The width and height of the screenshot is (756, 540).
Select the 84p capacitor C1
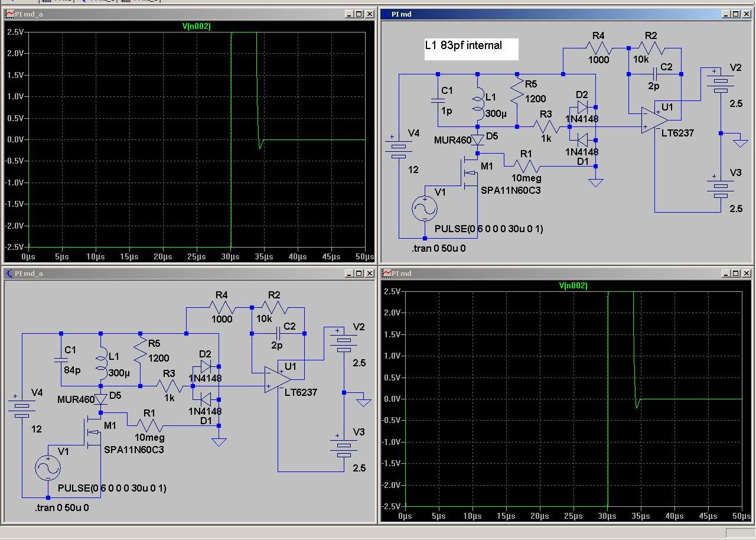click(61, 359)
